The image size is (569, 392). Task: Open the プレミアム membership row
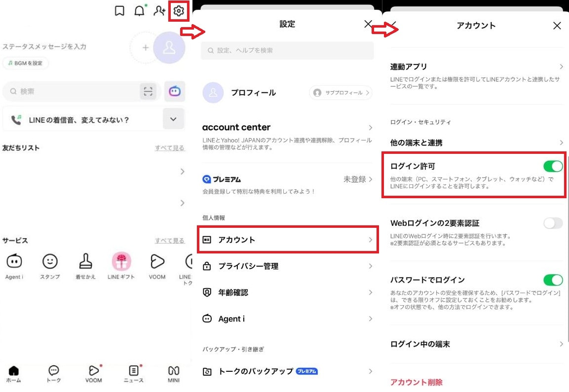tap(287, 184)
